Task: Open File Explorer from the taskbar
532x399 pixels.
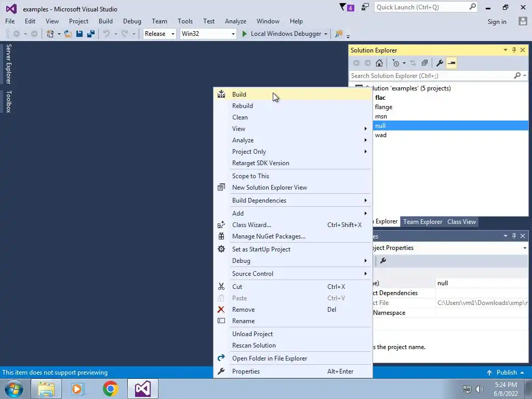Action: 46,389
